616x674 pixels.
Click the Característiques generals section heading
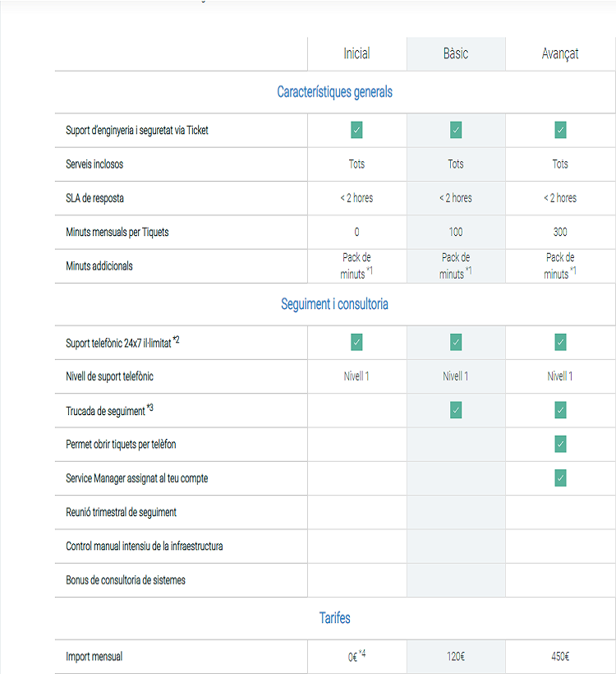click(334, 92)
